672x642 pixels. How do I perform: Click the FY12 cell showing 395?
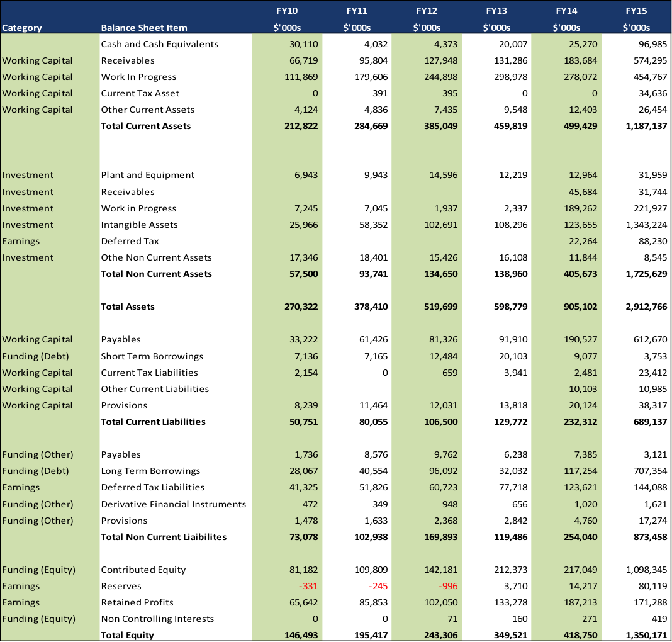click(449, 93)
